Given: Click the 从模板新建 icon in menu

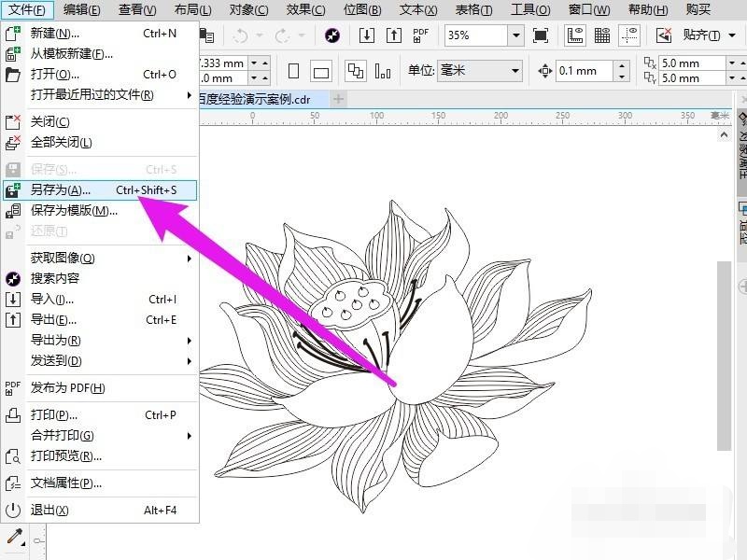Looking at the screenshot, I should point(13,54).
